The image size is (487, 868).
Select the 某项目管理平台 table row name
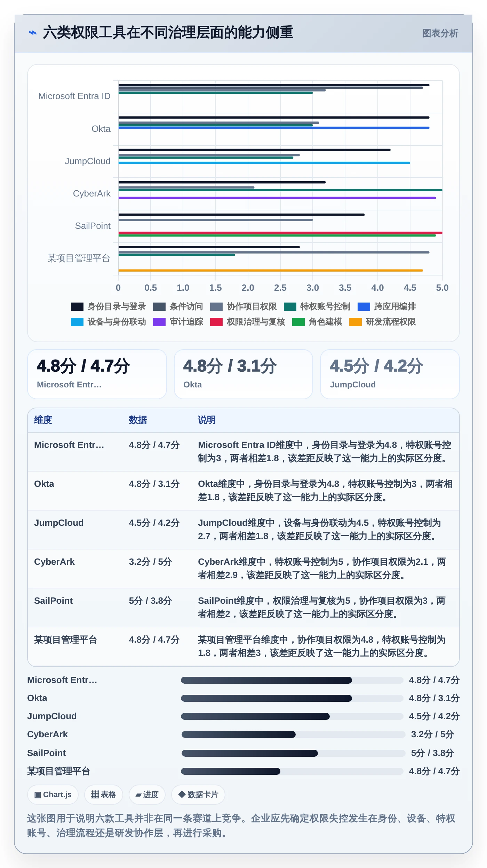point(65,640)
